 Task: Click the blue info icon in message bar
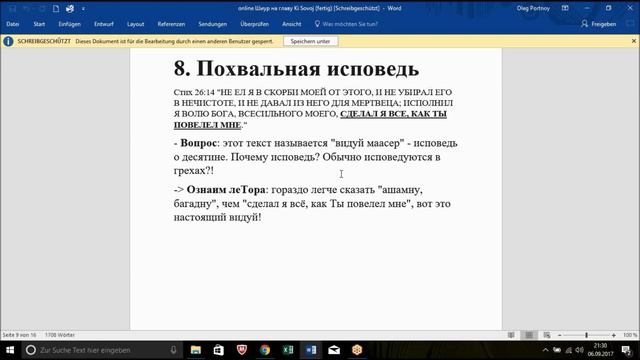(x=8, y=41)
